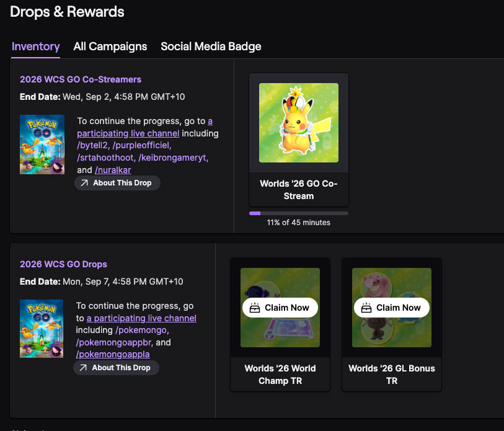Open the participating live channel link in WCS GO Drops
This screenshot has width=504, height=431.
[x=141, y=318]
